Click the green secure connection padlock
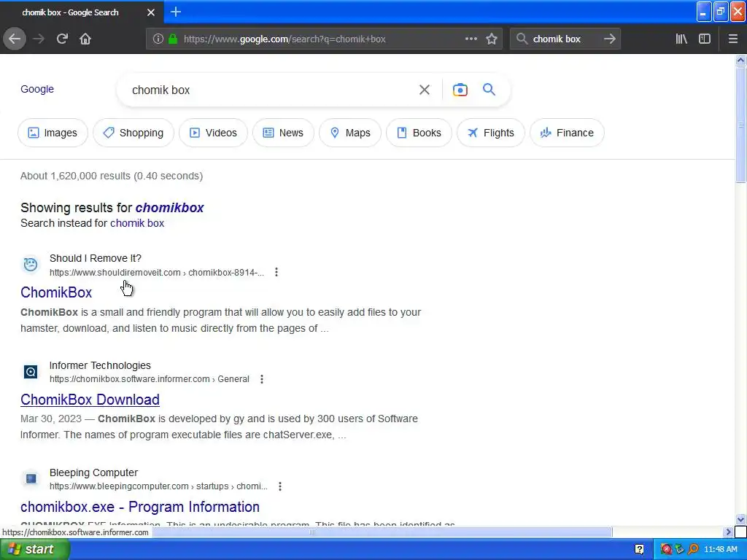747x560 pixels. click(173, 39)
